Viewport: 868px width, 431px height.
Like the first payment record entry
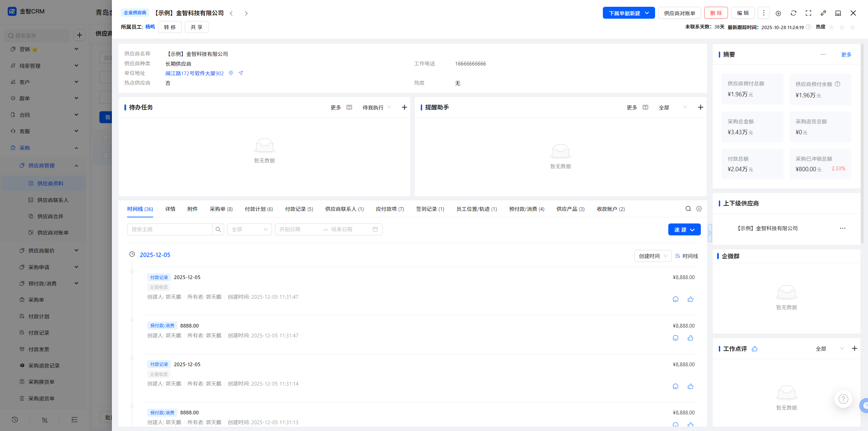tap(690, 299)
